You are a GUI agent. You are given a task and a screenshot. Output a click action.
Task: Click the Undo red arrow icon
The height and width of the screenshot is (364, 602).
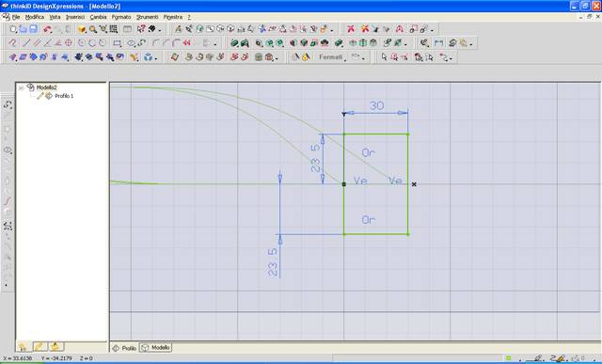[47, 29]
